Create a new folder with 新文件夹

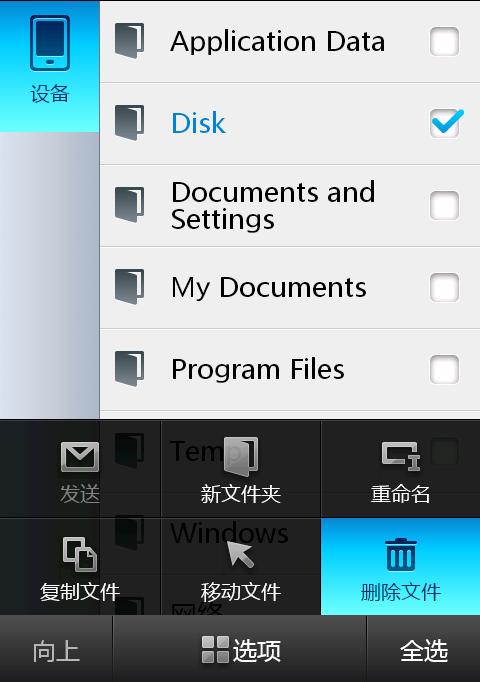click(x=240, y=469)
